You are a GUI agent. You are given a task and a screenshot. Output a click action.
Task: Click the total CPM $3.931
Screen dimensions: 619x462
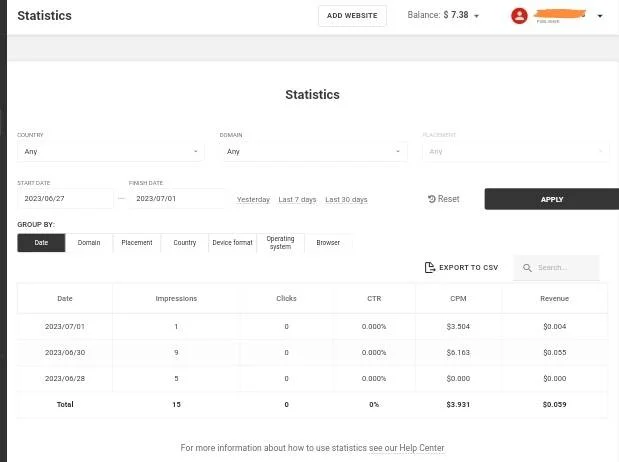coord(458,404)
